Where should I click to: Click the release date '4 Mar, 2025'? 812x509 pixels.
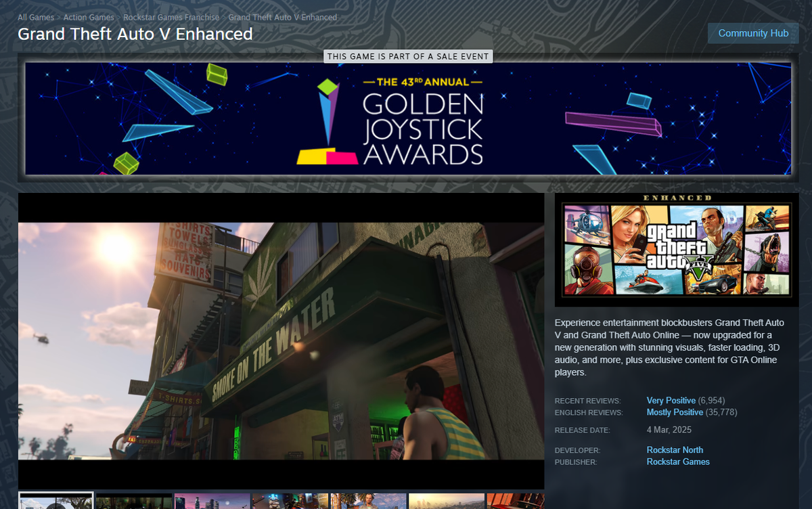tap(669, 430)
